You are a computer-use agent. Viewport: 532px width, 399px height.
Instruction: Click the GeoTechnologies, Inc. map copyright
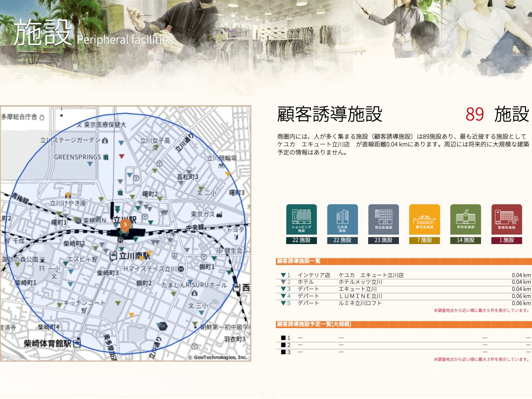point(218,357)
